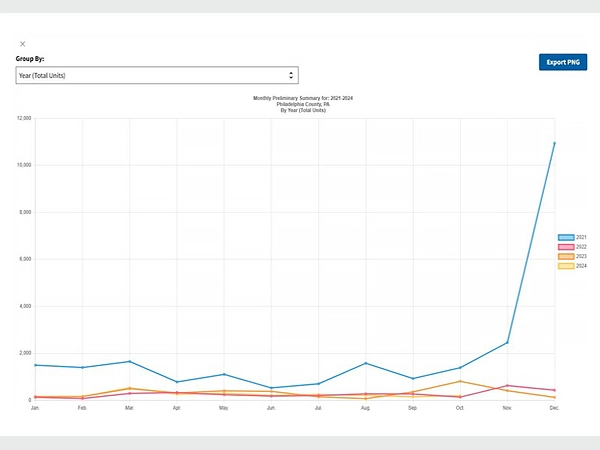600x450 pixels.
Task: Toggle the 2022 legend swatch
Action: [x=566, y=247]
